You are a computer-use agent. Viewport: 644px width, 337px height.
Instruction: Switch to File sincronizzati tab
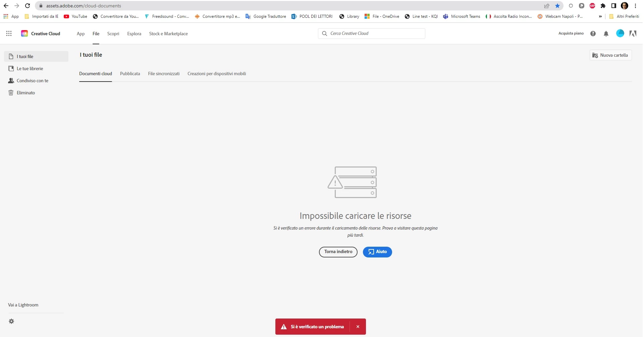click(164, 74)
